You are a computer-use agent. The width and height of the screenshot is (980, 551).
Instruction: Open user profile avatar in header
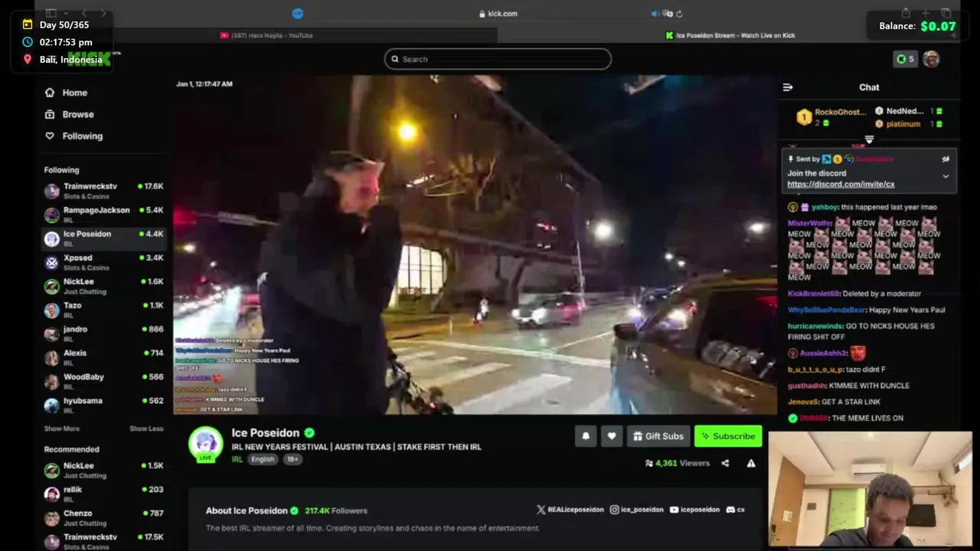click(x=931, y=59)
